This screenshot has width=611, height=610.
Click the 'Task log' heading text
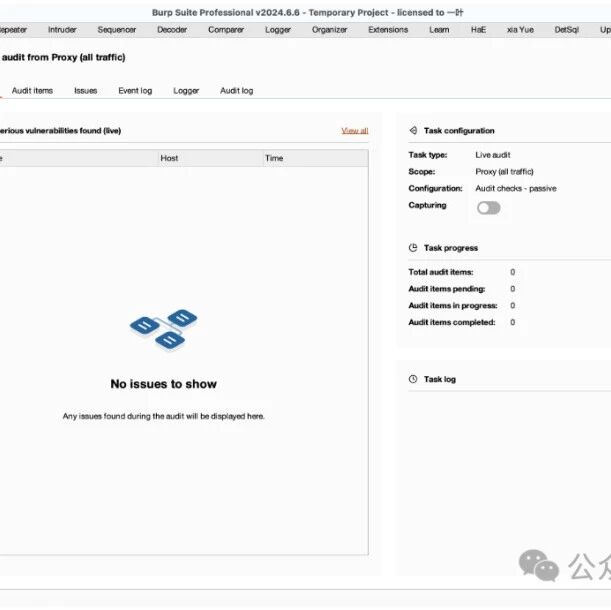440,379
